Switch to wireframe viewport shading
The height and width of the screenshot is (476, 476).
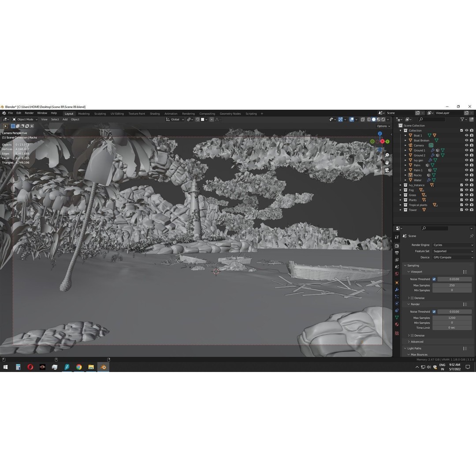click(x=369, y=119)
